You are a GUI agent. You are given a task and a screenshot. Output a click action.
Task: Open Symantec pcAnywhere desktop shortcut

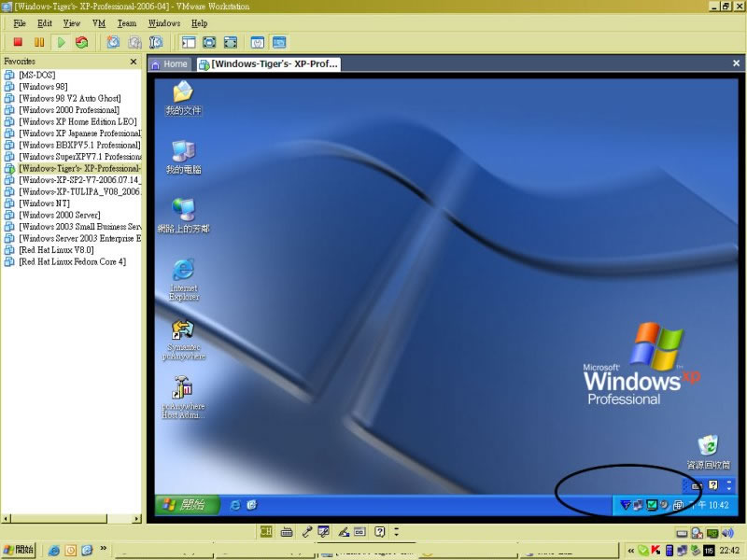[183, 339]
